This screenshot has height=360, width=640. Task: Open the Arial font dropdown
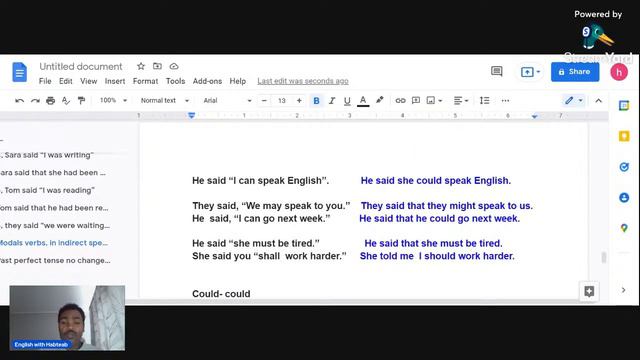click(227, 100)
